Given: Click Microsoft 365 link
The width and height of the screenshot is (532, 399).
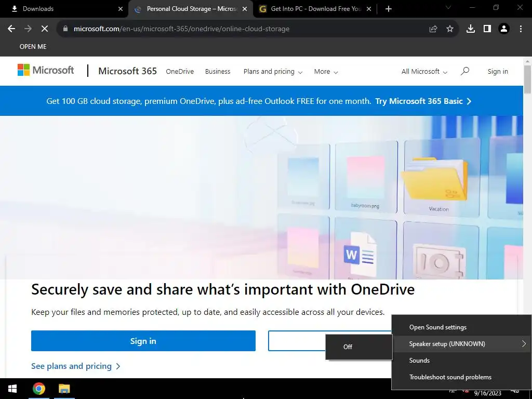Looking at the screenshot, I should click(x=128, y=71).
